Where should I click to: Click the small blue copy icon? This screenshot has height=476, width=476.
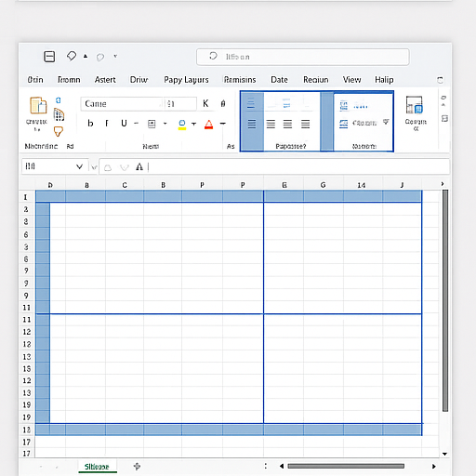[x=59, y=100]
